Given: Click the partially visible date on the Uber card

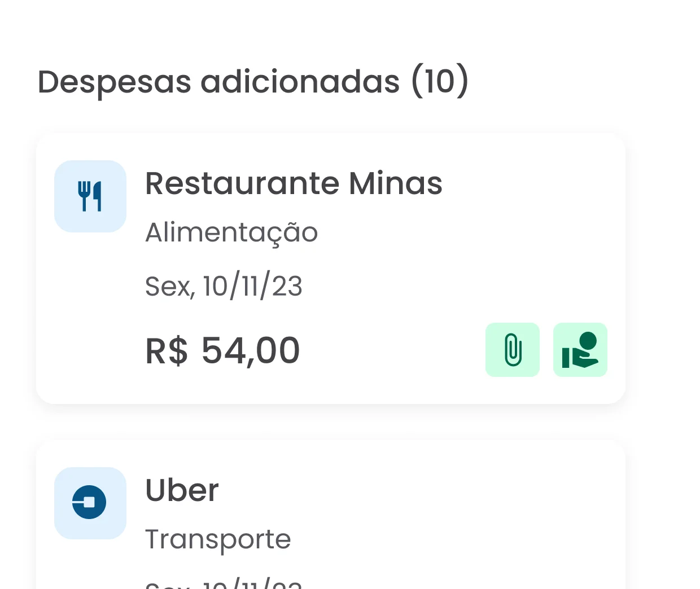Looking at the screenshot, I should coord(224,583).
